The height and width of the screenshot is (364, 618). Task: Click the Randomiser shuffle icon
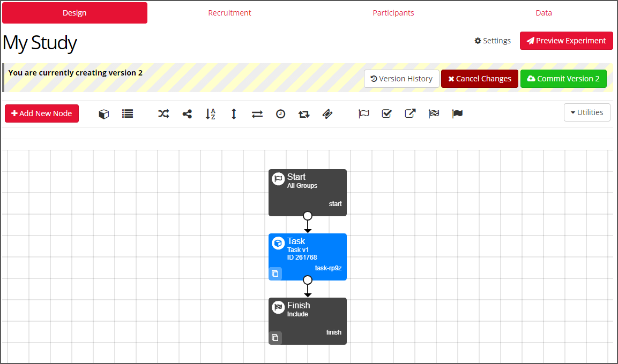[x=163, y=113]
